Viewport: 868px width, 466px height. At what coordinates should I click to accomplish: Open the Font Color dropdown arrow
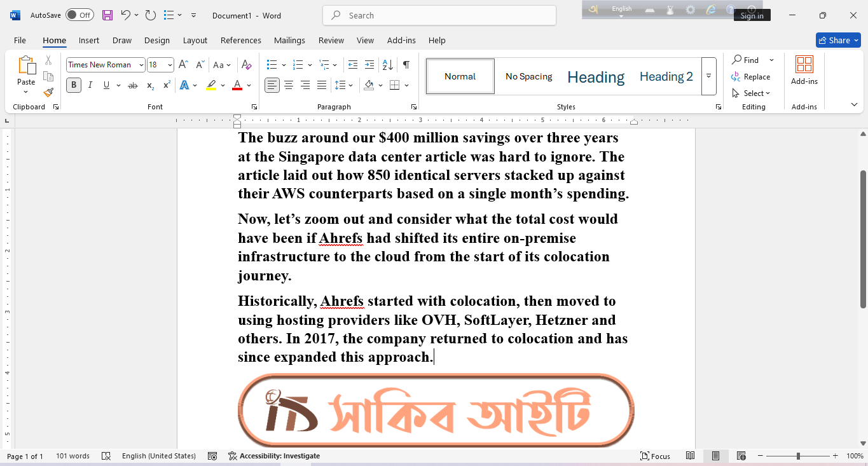[x=248, y=85]
